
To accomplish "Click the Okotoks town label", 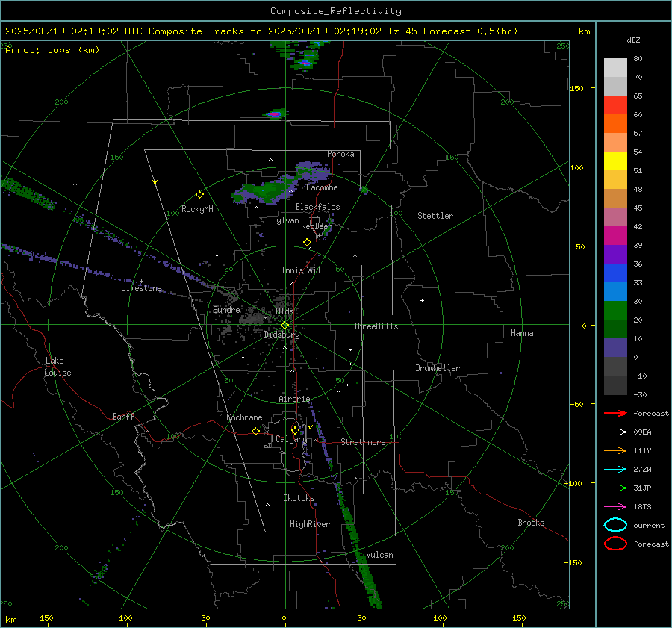I will click(x=299, y=498).
